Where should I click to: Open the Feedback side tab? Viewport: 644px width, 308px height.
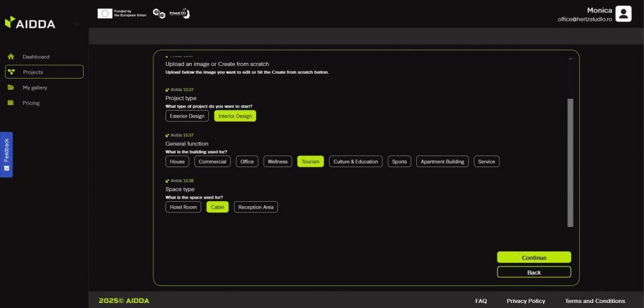pos(6,155)
